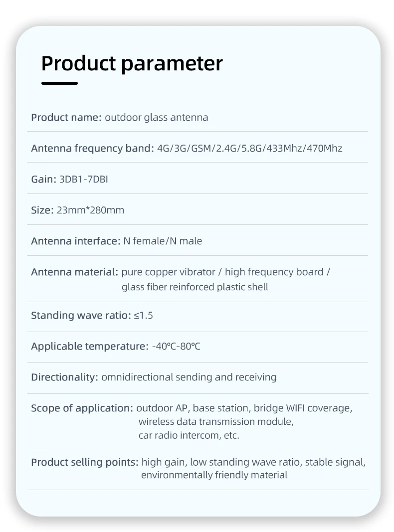
Task: Click car radio intercom, etc. line
Action: coord(189,435)
